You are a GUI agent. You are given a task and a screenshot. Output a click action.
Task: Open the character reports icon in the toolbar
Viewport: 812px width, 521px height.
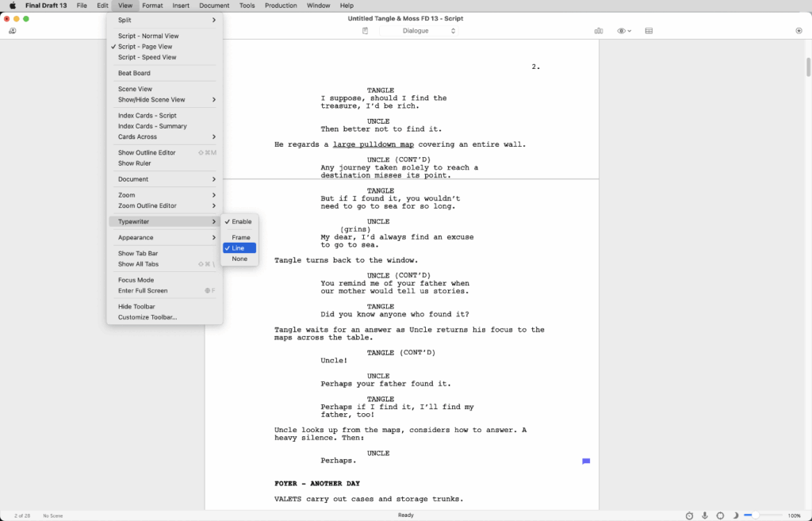599,30
